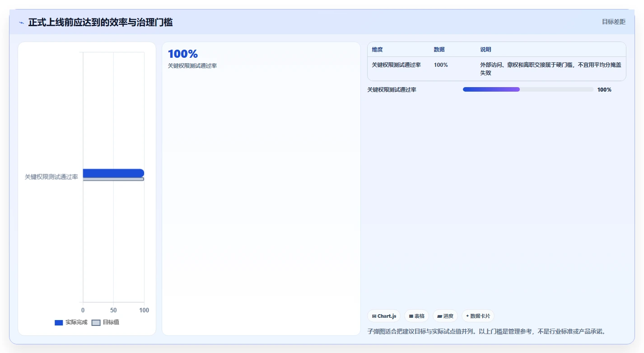Click the 关键权限测试通过率 progress bar
Screen dimensions: 644x353
click(528, 89)
